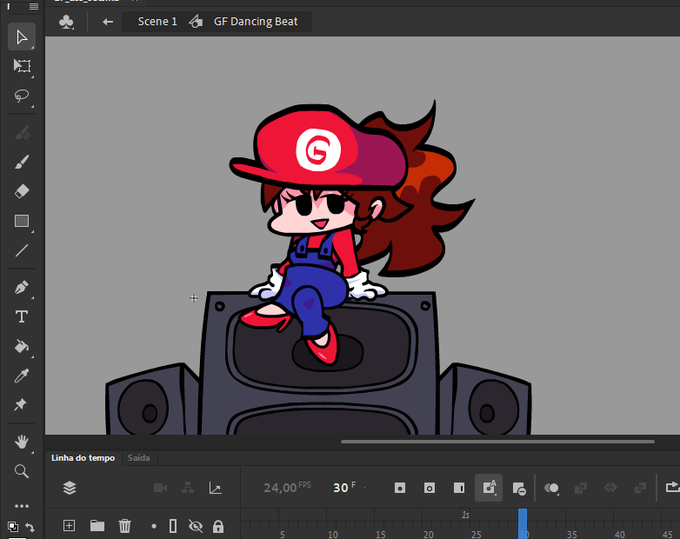Image resolution: width=680 pixels, height=539 pixels.
Task: Pick the Paint Bucket tool
Action: [x=22, y=346]
